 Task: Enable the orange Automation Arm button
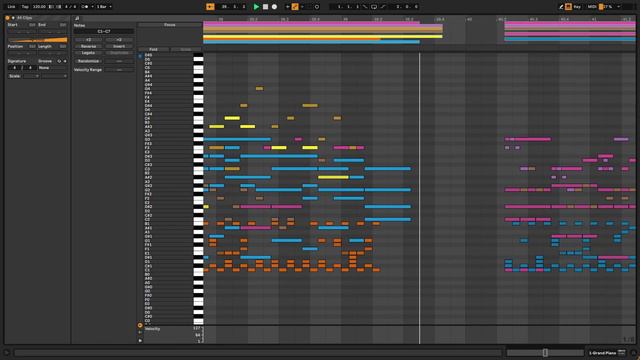[295, 7]
